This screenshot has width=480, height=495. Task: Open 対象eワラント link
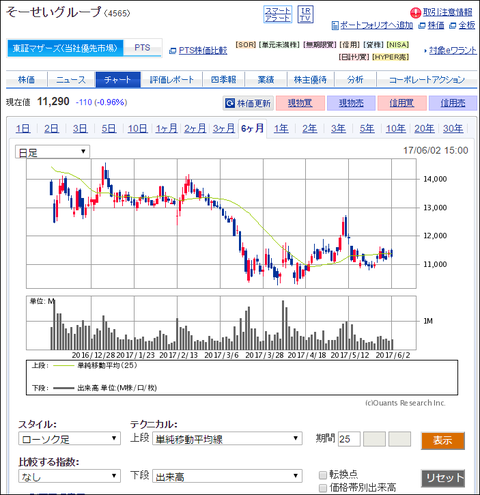[x=453, y=51]
